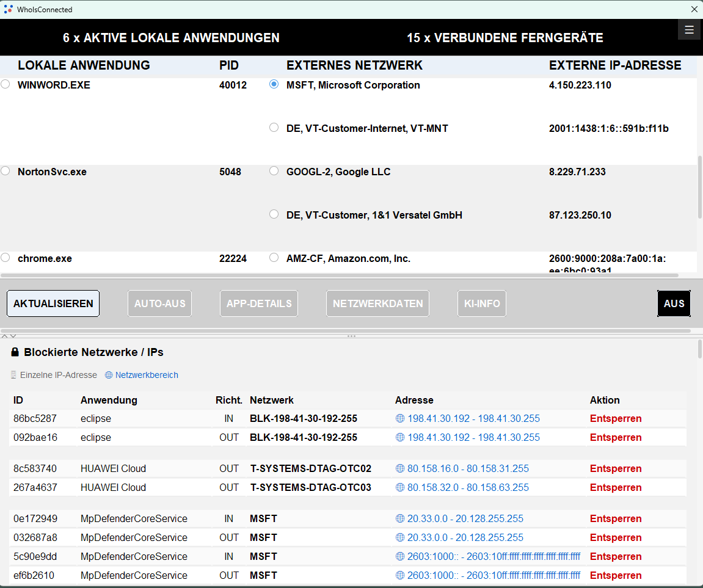Collapse the panel using splitter arrows
Viewport: 703px width, 588px height.
point(9,336)
